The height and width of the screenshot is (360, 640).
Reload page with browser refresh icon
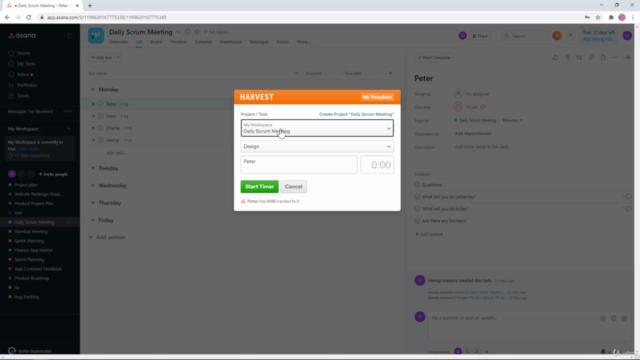pyautogui.click(x=29, y=17)
